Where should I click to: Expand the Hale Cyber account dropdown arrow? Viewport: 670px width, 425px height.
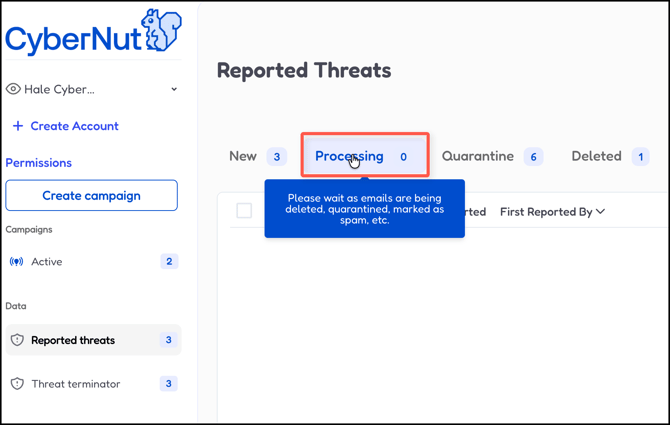point(174,89)
